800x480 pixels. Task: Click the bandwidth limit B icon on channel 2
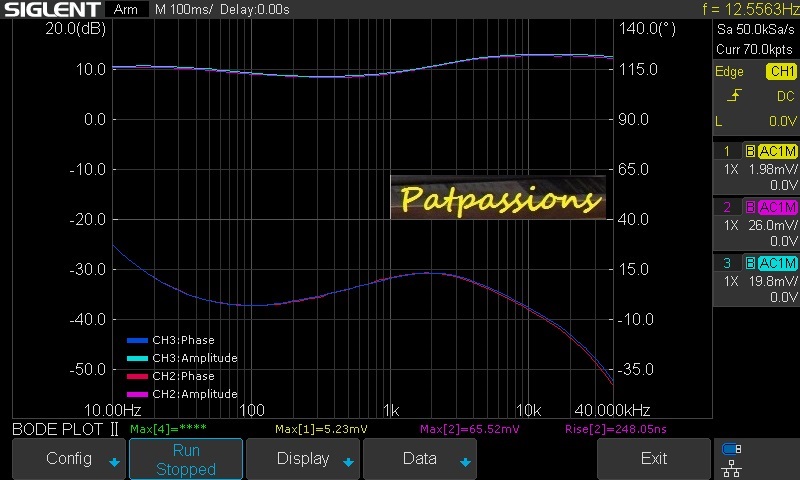click(x=750, y=207)
